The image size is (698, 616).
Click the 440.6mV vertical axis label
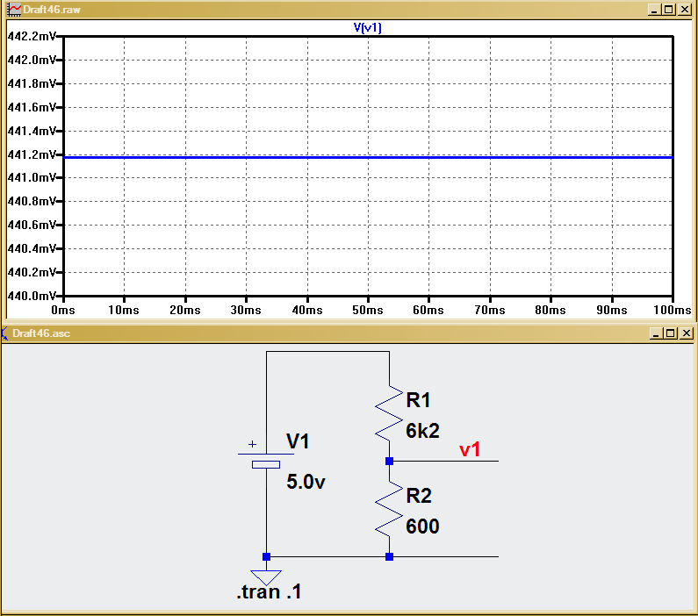[x=32, y=225]
